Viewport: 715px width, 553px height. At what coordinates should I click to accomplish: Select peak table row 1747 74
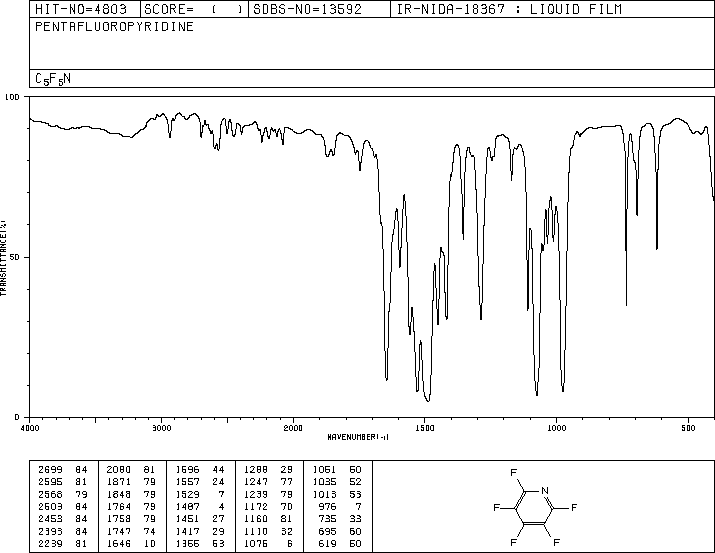pyautogui.click(x=131, y=531)
